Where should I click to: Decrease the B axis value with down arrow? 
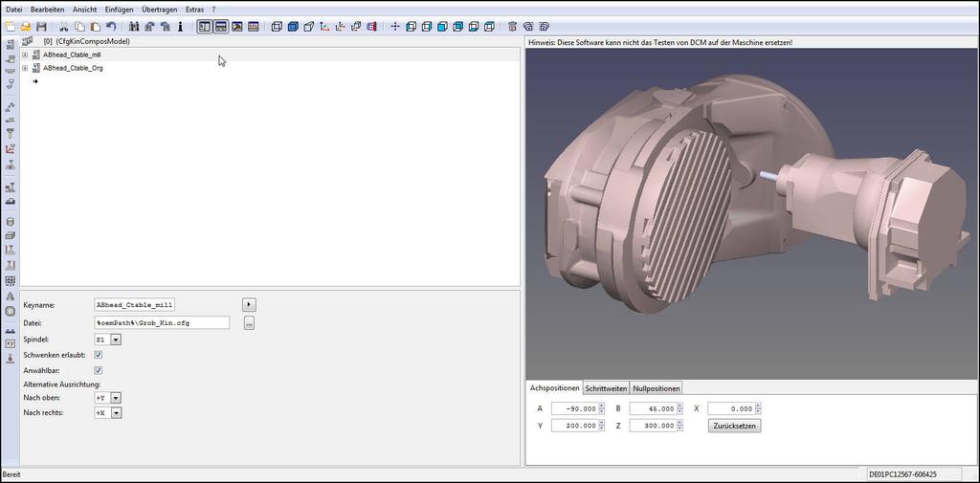[x=679, y=412]
